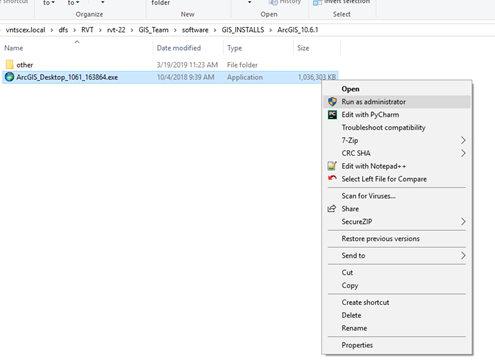
Task: Navigate to vntscex.local in address bar
Action: click(26, 30)
